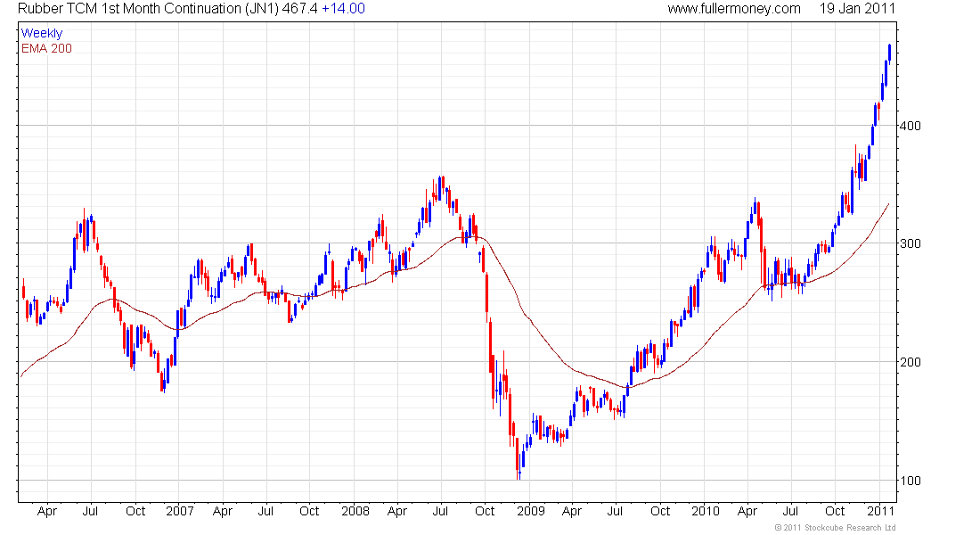
Task: Click the 2011 year label on the time axis
Action: [880, 511]
